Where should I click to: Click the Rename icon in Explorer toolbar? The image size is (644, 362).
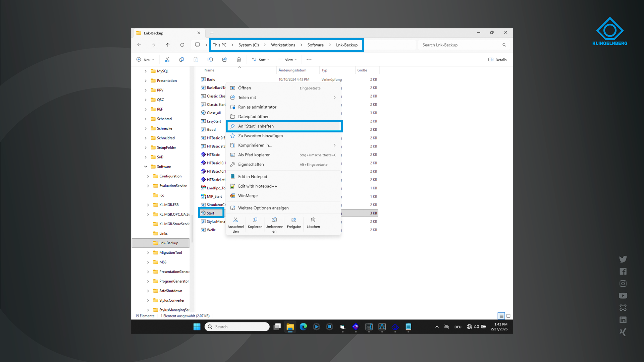point(210,60)
